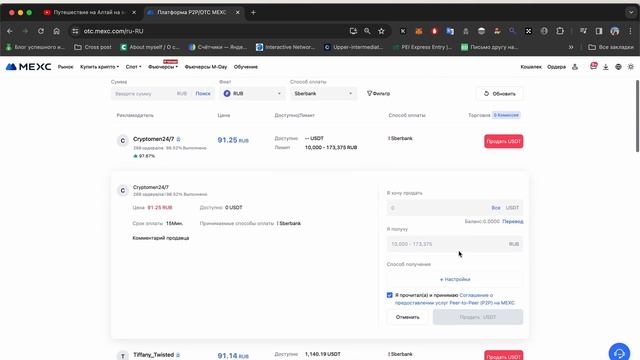Open the language globe icon
640x360 pixels.
click(618, 67)
